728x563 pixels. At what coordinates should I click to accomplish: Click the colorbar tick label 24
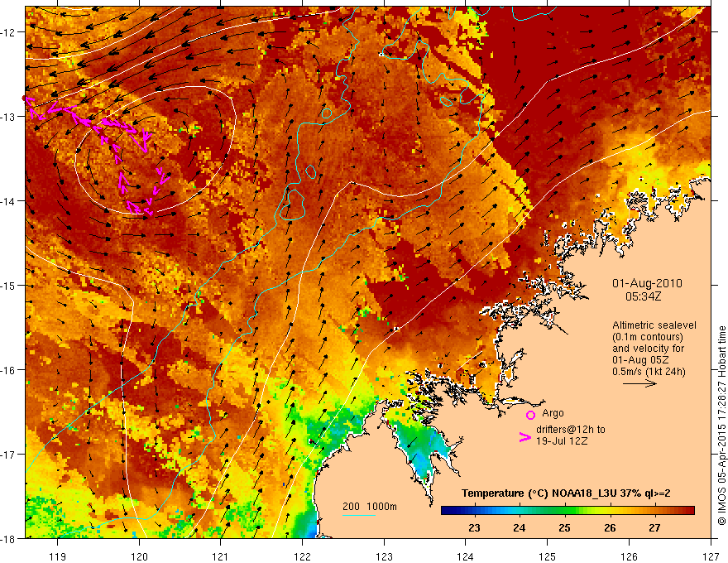519,528
